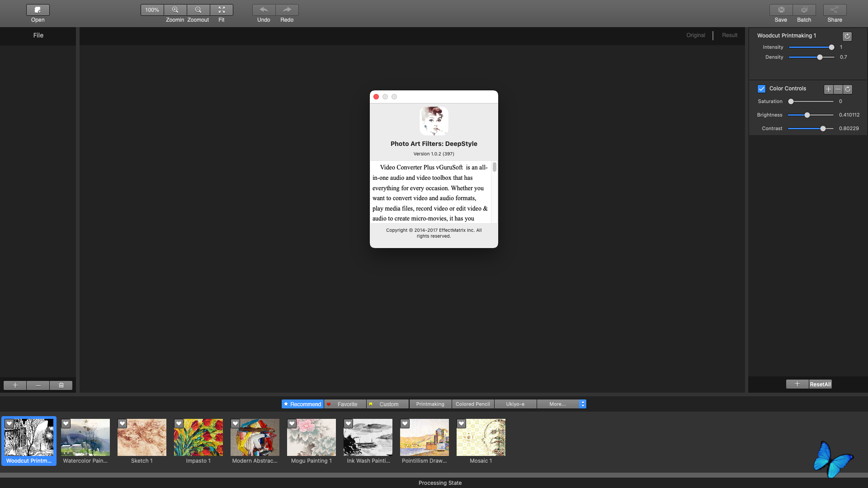Click the Zoomin magnifier icon
The height and width of the screenshot is (488, 868).
(x=175, y=10)
